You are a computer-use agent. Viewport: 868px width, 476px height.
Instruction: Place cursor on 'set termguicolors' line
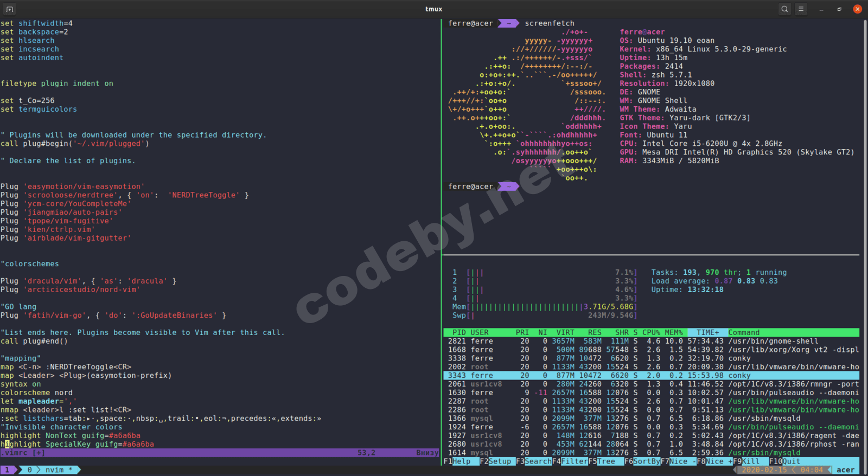[39, 109]
